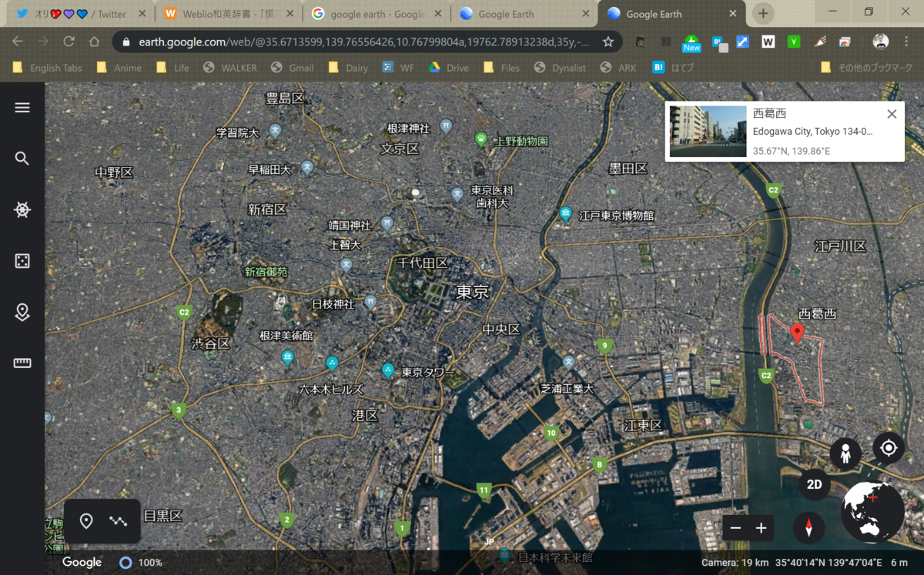
Task: Click 靖国神社 shrine marker icon
Action: [x=387, y=223]
